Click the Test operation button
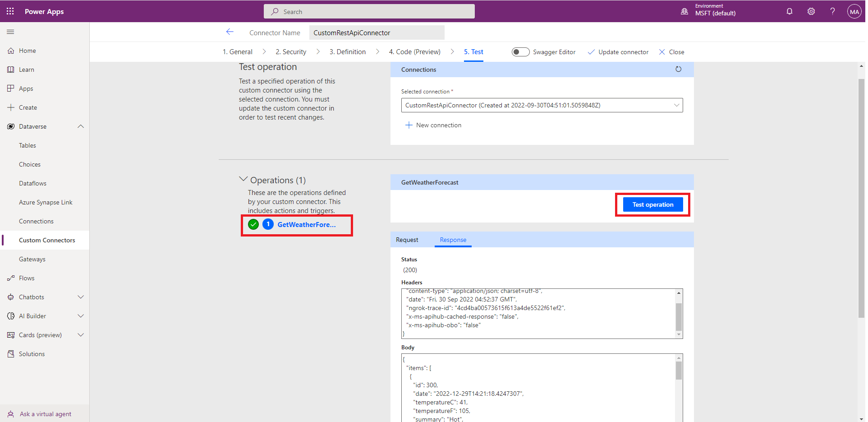 pos(652,204)
